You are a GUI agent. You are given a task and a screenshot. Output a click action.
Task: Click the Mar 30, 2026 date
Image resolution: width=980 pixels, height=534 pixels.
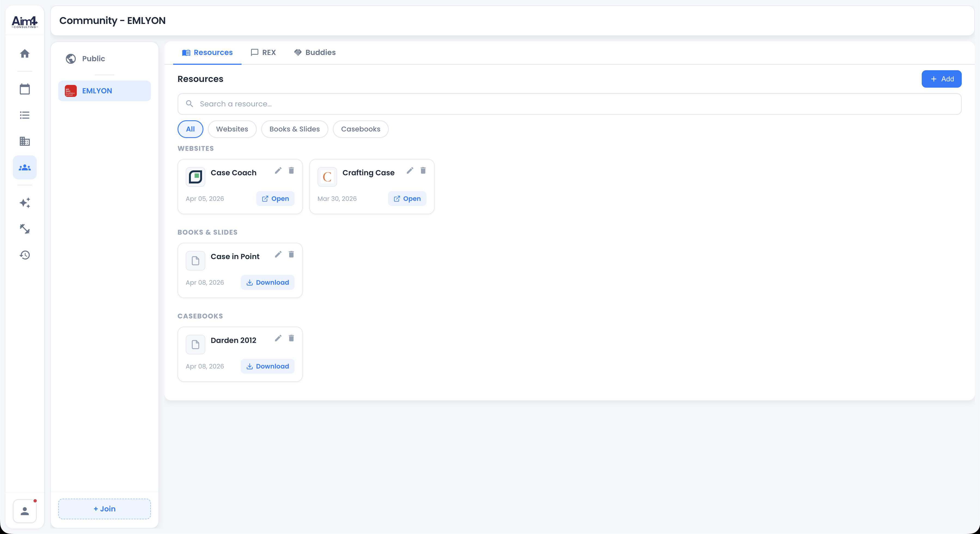[337, 198]
